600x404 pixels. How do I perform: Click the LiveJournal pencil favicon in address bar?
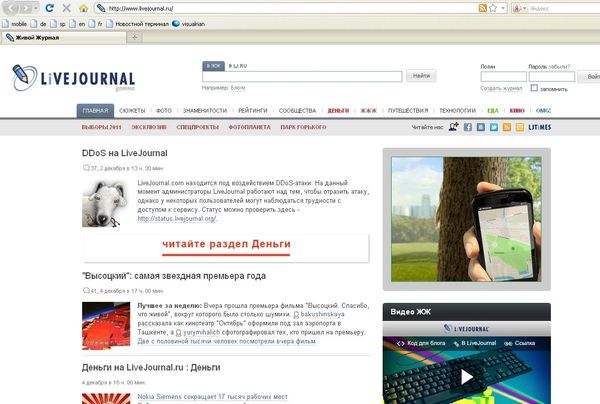(x=101, y=8)
